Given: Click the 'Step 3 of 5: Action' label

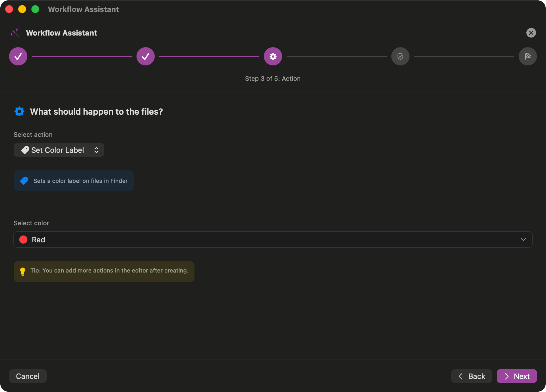Looking at the screenshot, I should [x=273, y=79].
